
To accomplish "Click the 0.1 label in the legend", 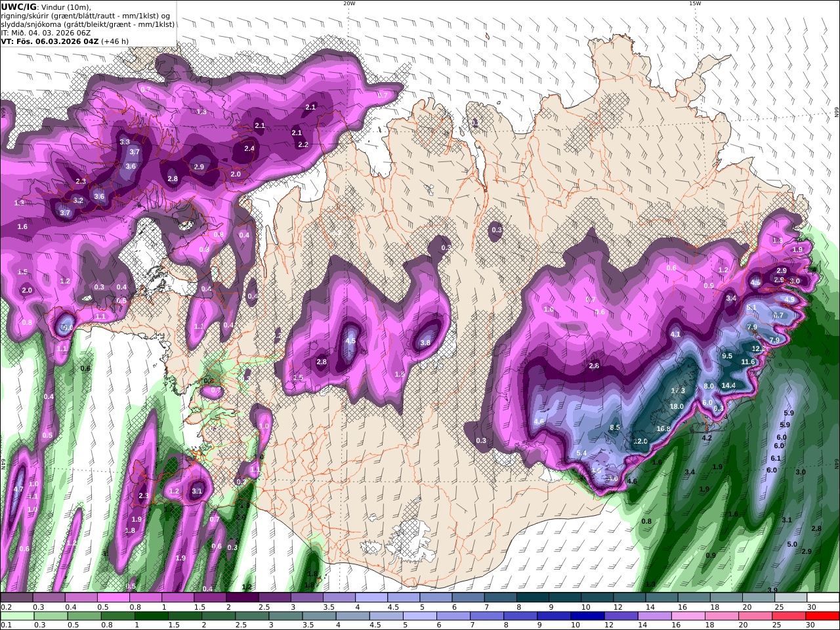I will coord(5,625).
